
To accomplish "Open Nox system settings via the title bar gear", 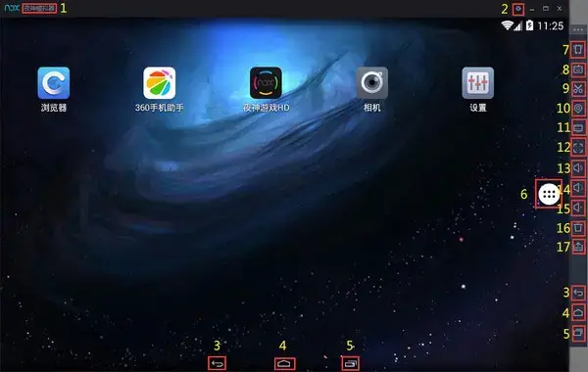I will pyautogui.click(x=518, y=9).
